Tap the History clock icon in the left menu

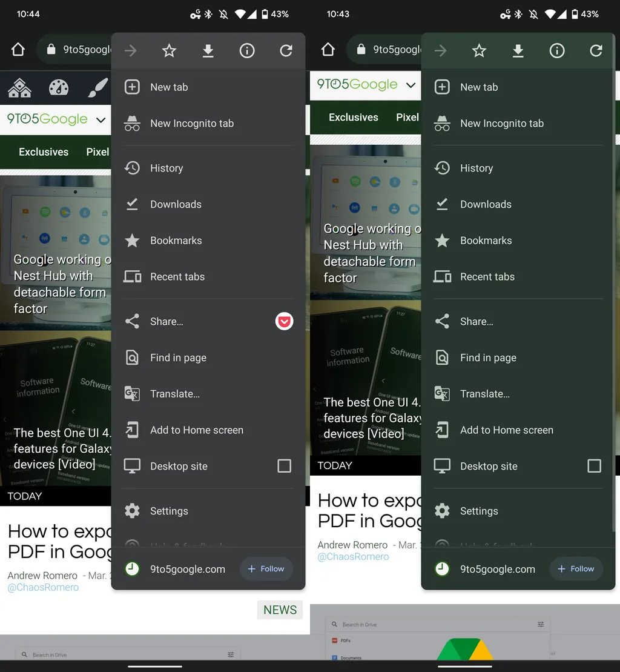pyautogui.click(x=132, y=168)
